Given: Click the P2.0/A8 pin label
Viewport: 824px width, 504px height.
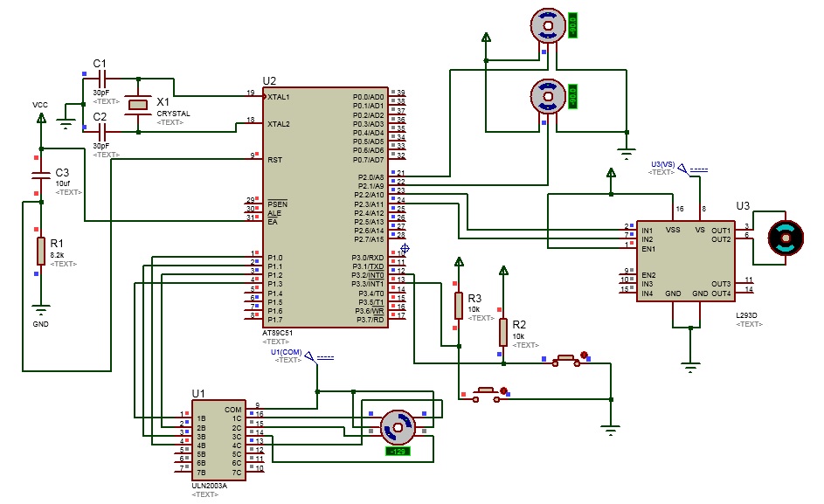Looking at the screenshot, I should click(x=371, y=177).
